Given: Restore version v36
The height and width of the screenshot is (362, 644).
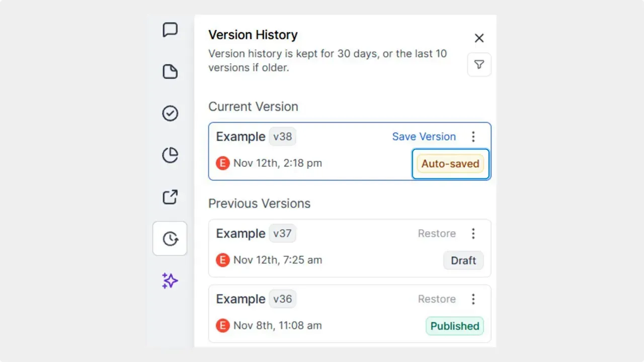Looking at the screenshot, I should coord(437,299).
